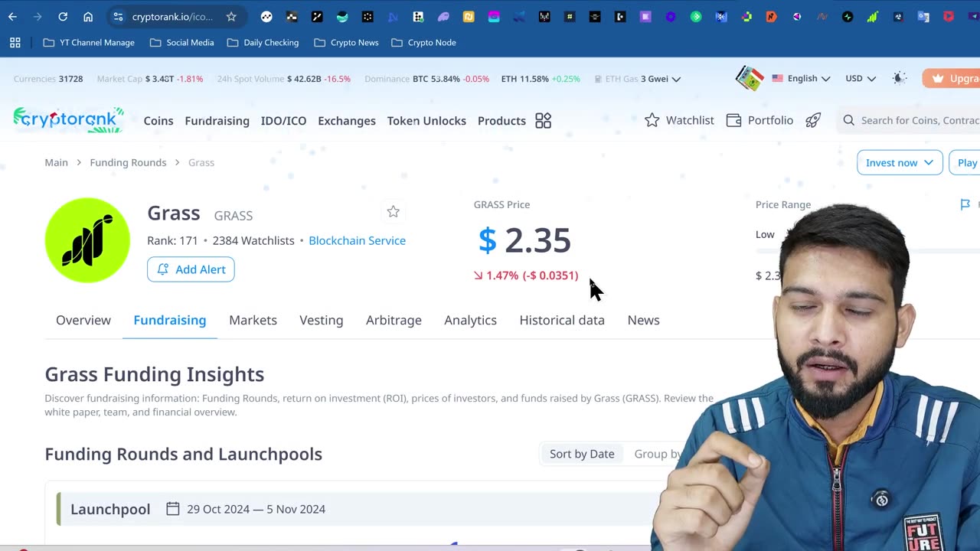Open the YT Channel Manage bookmark folder
Screen dimensions: 980x551
89,43
